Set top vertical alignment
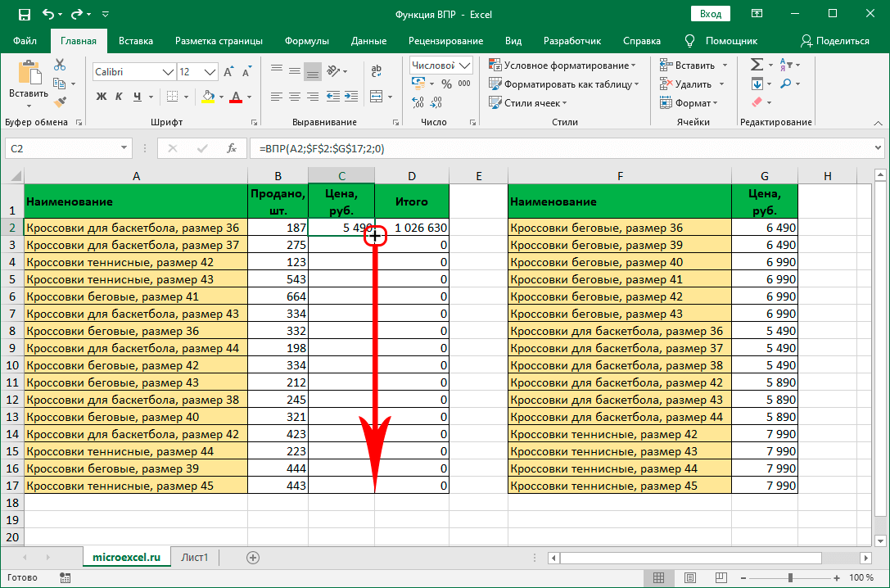This screenshot has width=890, height=588. [277, 70]
